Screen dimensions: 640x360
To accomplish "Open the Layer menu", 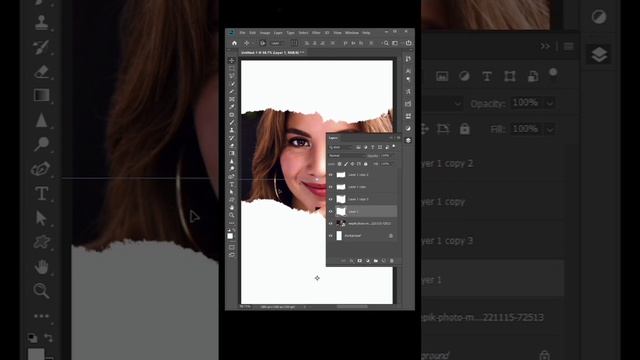I will [278, 33].
